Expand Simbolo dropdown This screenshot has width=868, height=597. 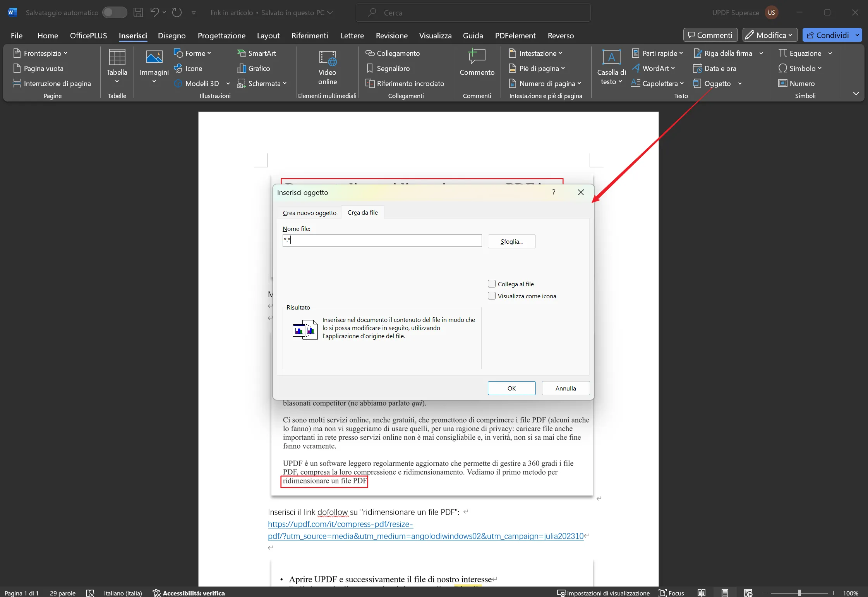(820, 68)
